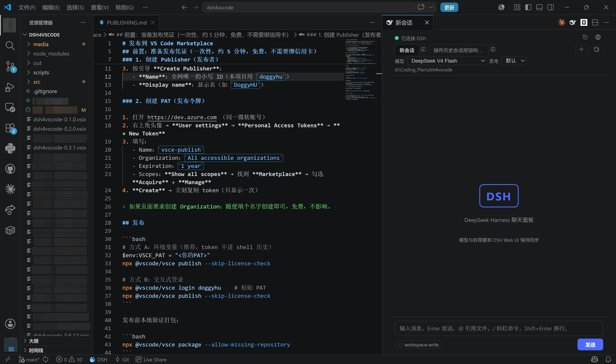This screenshot has width=616, height=364.
Task: Select the 插件历史会话按钮响... session tab
Action: click(458, 50)
